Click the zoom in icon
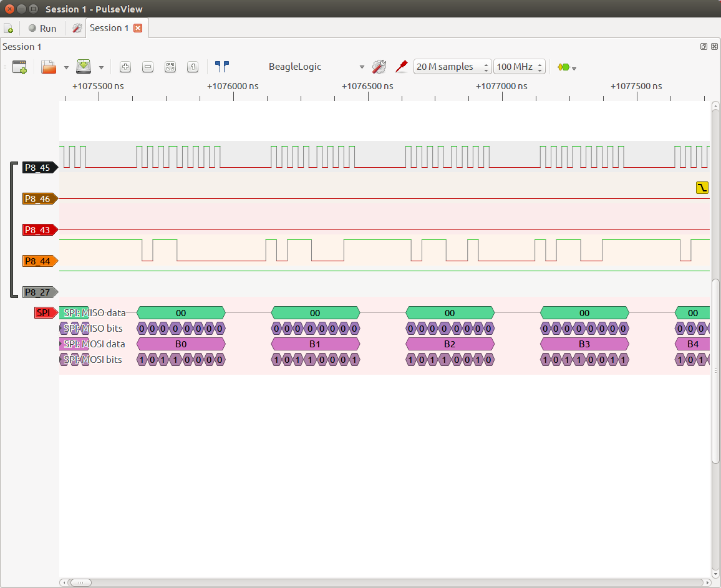 (125, 67)
